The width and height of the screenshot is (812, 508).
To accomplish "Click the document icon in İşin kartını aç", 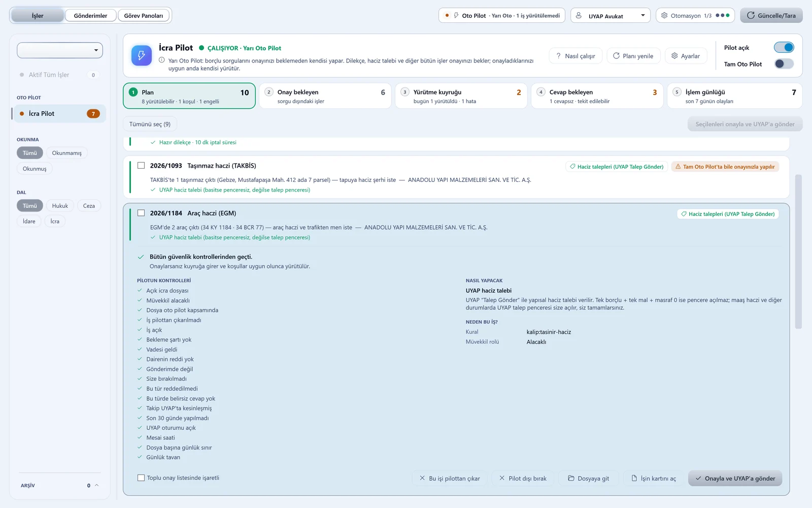I will [x=634, y=478].
